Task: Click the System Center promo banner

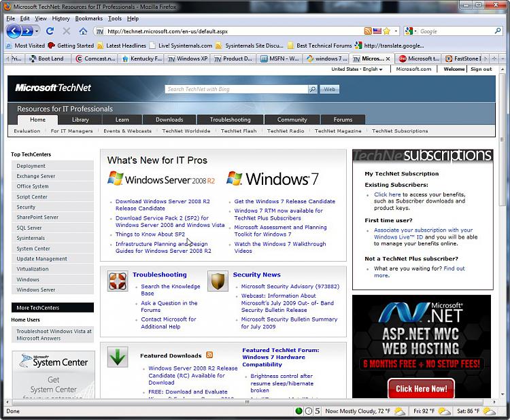Action: [53, 374]
